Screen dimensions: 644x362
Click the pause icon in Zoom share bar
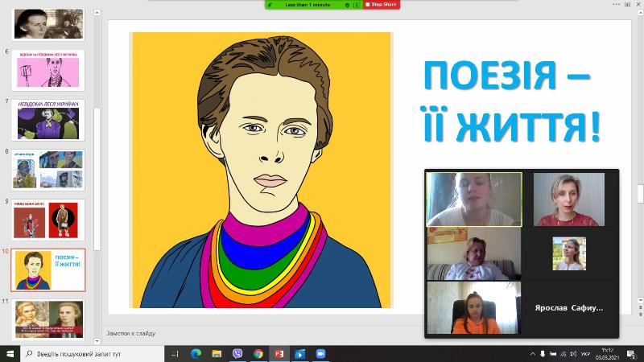pos(356,5)
